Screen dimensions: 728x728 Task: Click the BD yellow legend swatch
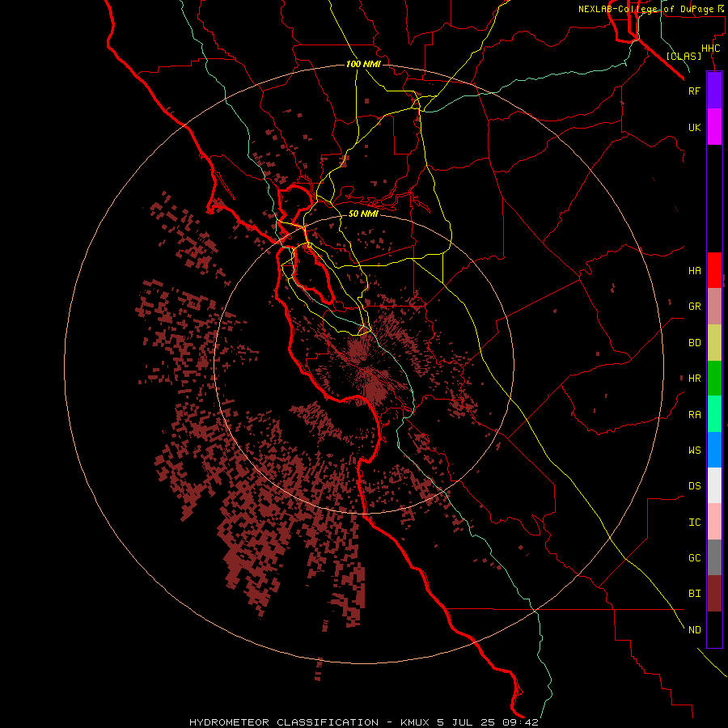click(x=714, y=342)
